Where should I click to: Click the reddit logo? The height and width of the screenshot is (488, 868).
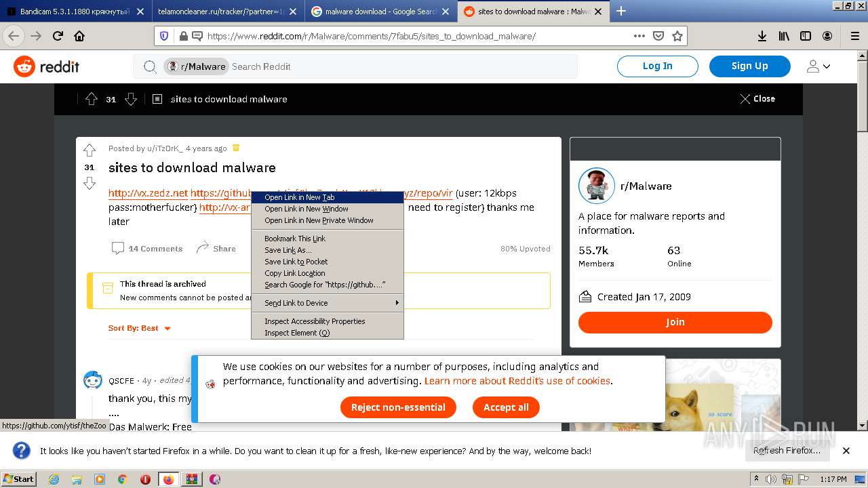tap(47, 66)
